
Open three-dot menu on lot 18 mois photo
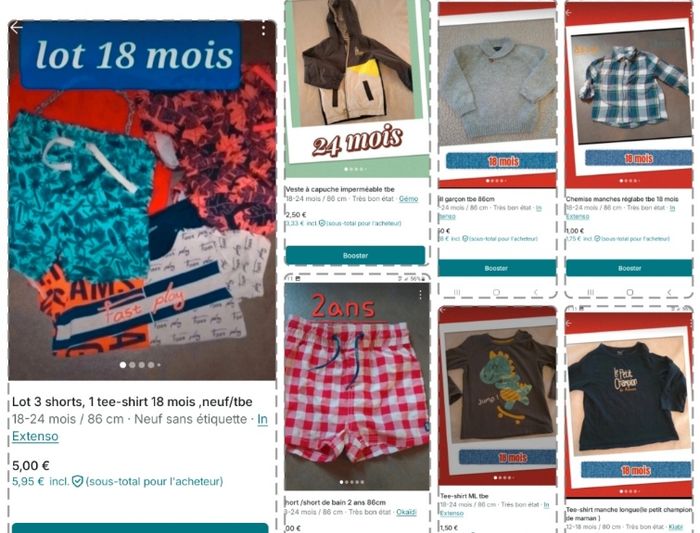pyautogui.click(x=264, y=30)
